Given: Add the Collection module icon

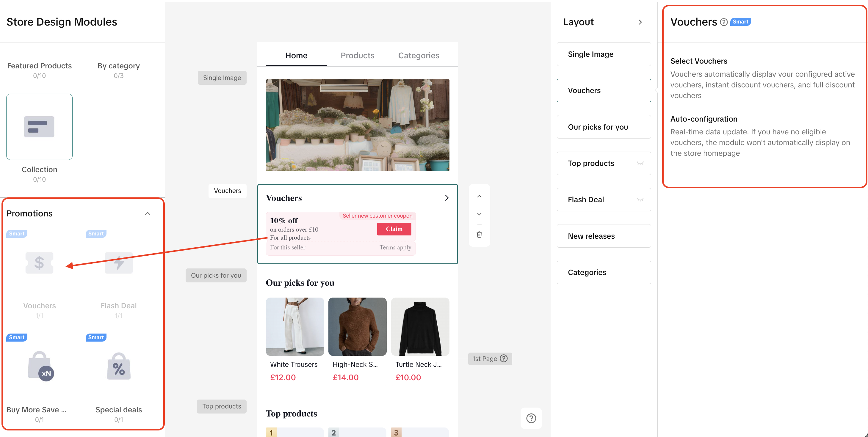Looking at the screenshot, I should coord(39,127).
